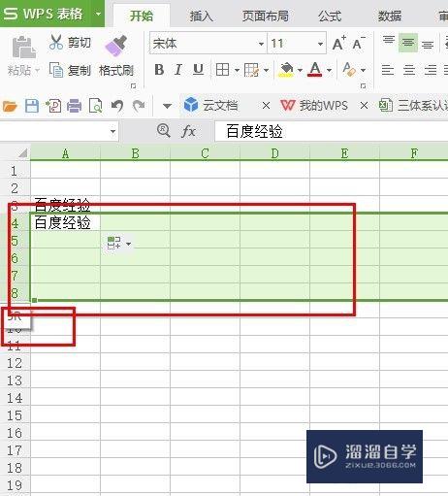
Task: Click the formula bar zoom icon
Action: point(164,131)
